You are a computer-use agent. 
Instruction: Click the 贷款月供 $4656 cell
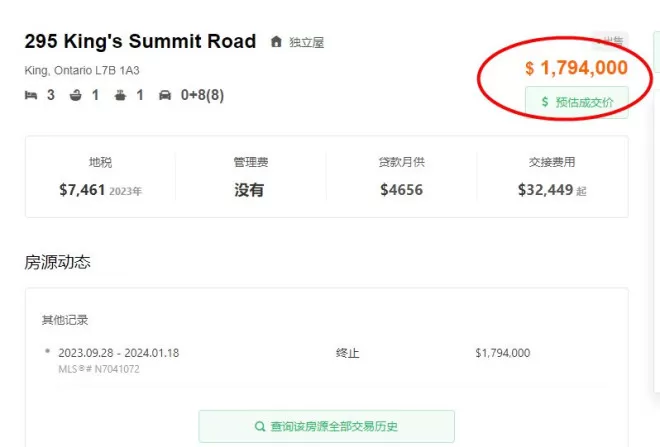pos(402,177)
